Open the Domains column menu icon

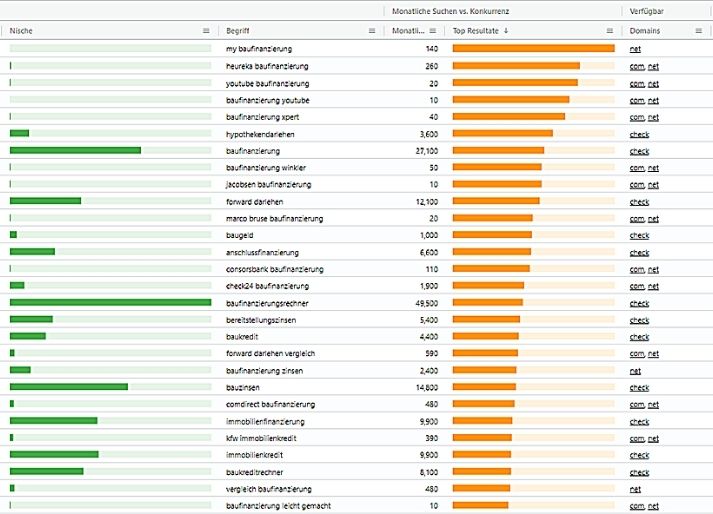(698, 31)
